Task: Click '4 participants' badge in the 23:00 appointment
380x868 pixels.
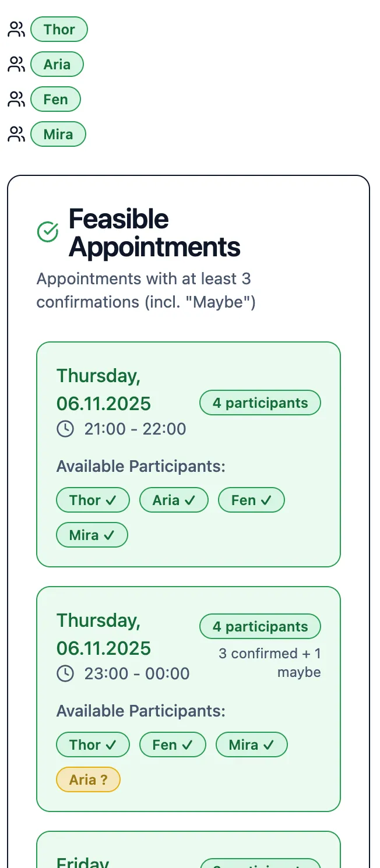Action: [x=260, y=627]
